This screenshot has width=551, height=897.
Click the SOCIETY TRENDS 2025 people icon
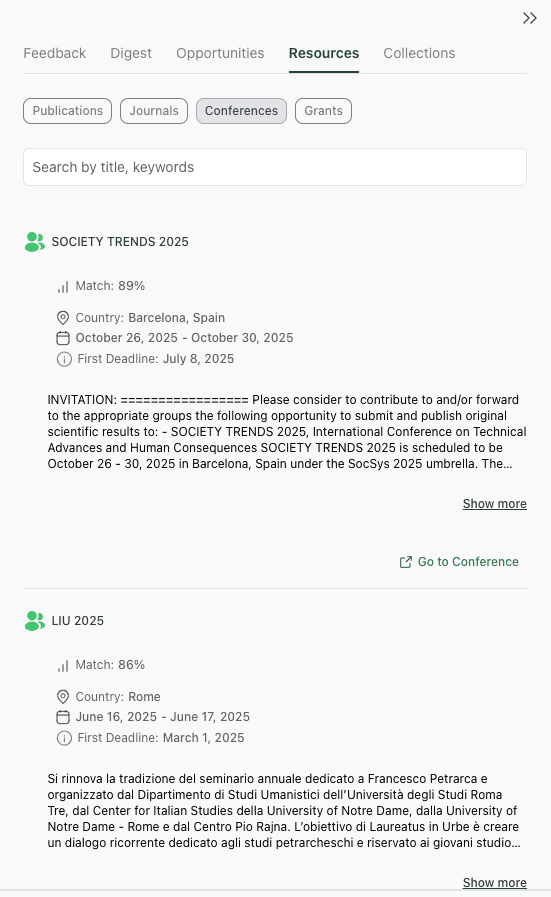tap(35, 242)
